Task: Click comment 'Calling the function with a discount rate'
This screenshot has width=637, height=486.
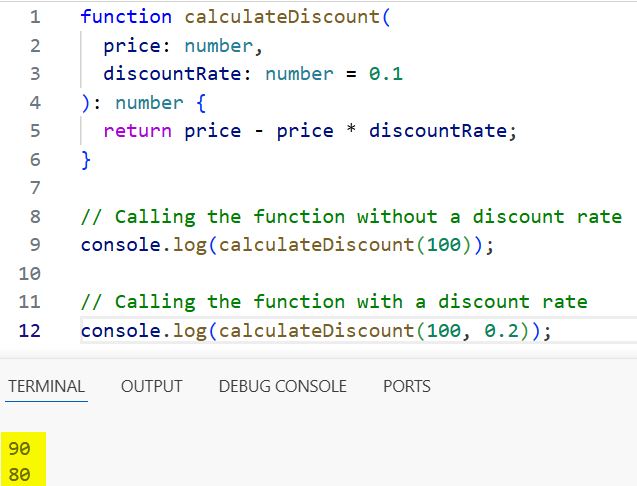Action: click(x=334, y=302)
